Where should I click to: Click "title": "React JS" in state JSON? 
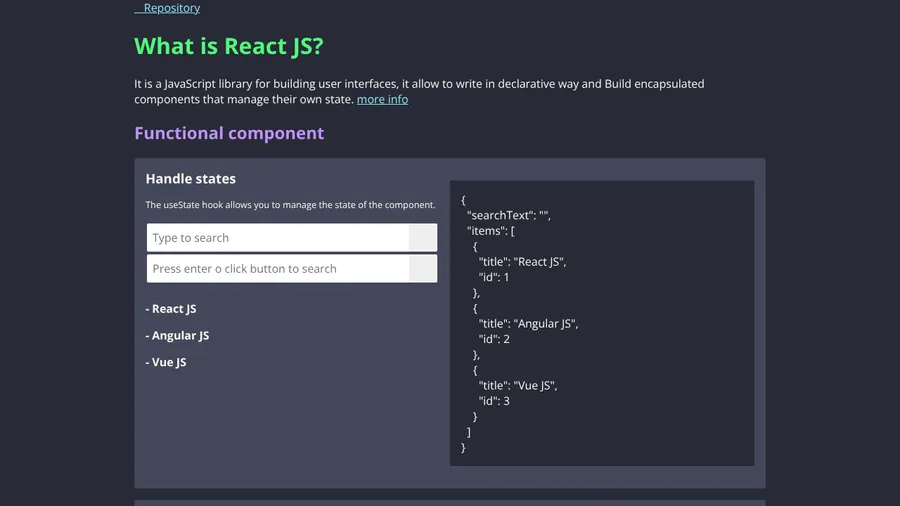(x=522, y=262)
